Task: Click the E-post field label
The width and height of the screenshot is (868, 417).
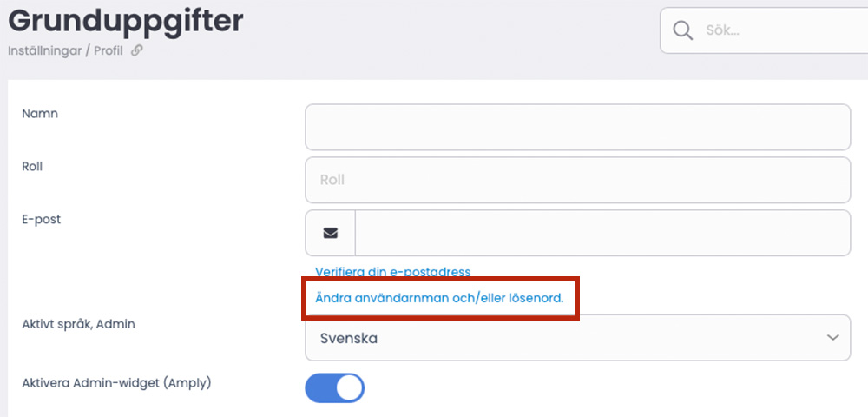Action: pyautogui.click(x=41, y=219)
